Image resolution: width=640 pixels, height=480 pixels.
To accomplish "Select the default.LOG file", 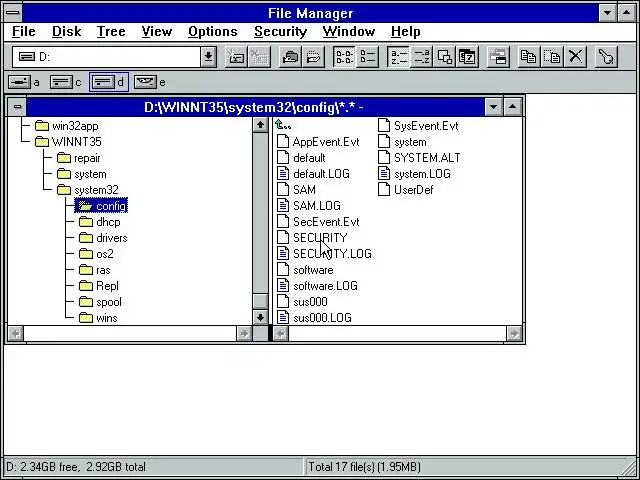I will (313, 174).
